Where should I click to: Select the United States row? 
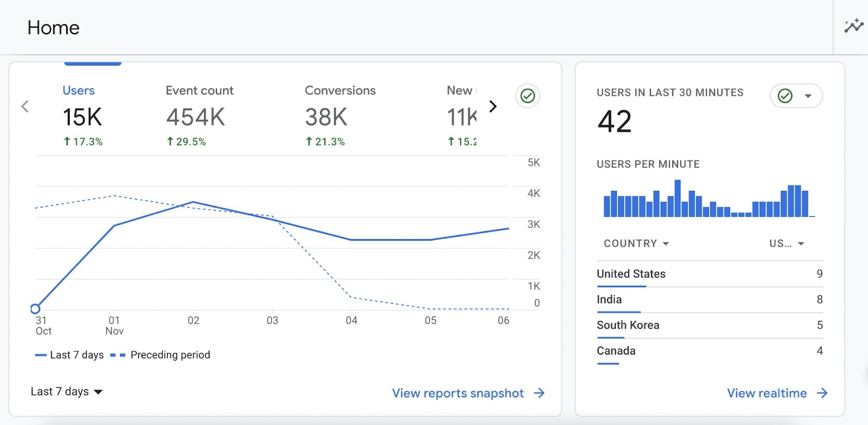pos(710,274)
